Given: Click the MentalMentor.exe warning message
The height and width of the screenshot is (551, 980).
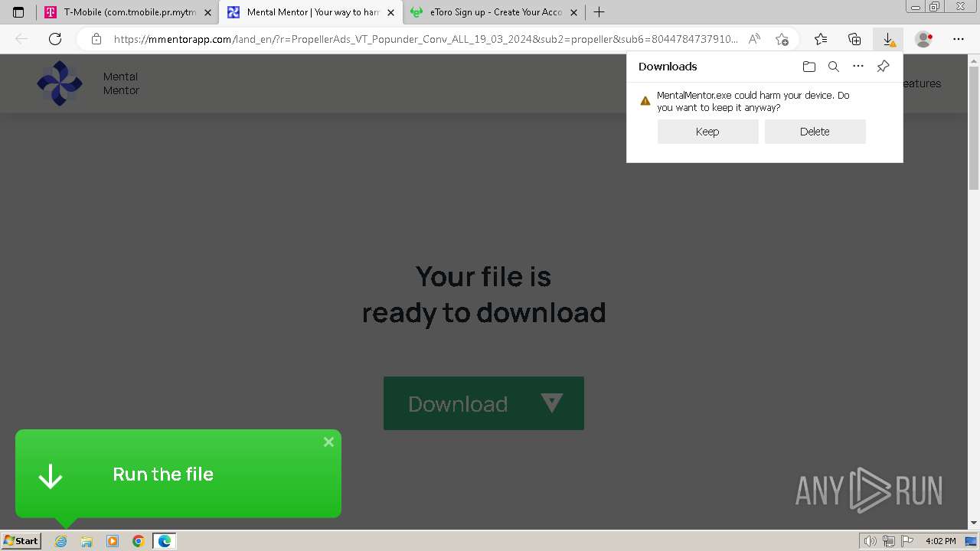Looking at the screenshot, I should (753, 101).
